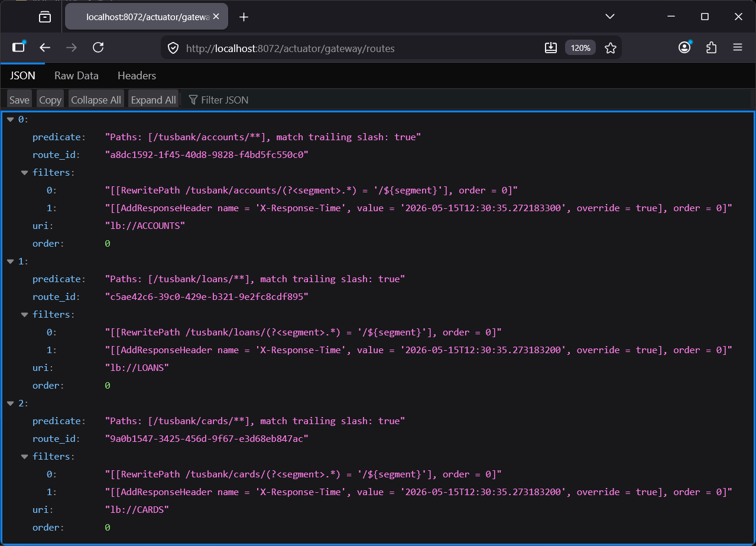The height and width of the screenshot is (546, 756).
Task: Select the RewritePath /tusbank/loans filter value
Action: [x=303, y=332]
